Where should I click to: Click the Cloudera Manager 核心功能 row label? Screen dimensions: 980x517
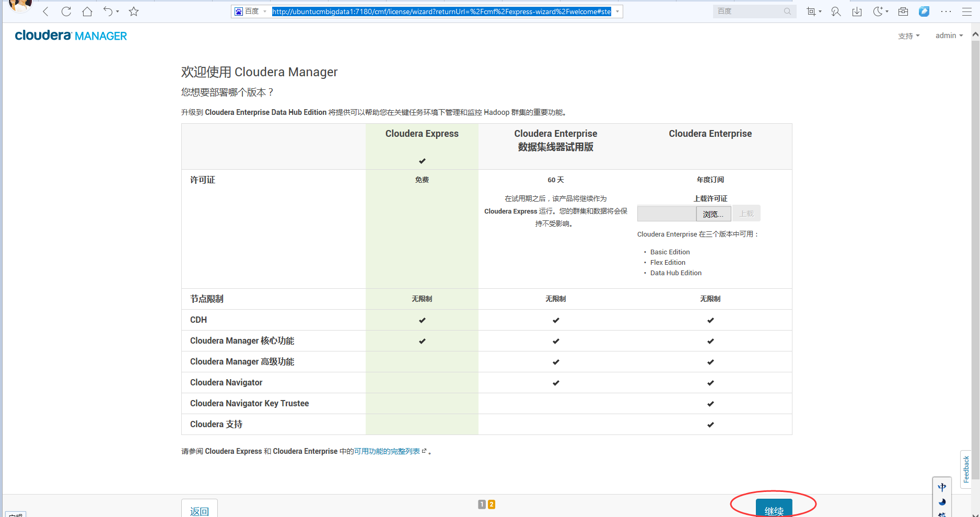242,340
